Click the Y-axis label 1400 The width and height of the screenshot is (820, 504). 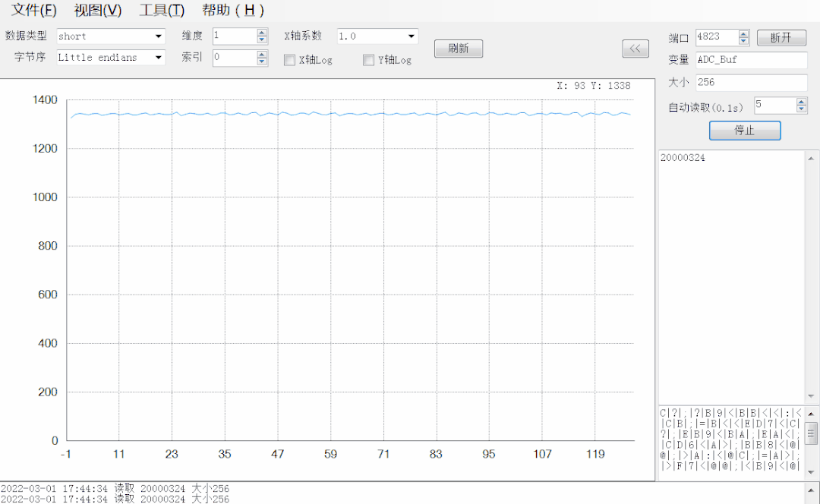click(45, 100)
